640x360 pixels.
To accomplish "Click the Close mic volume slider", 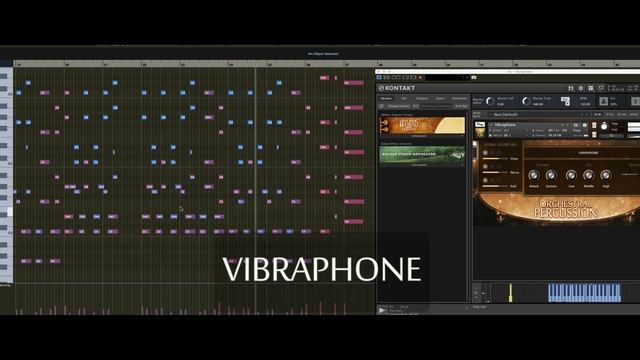I will 496,159.
